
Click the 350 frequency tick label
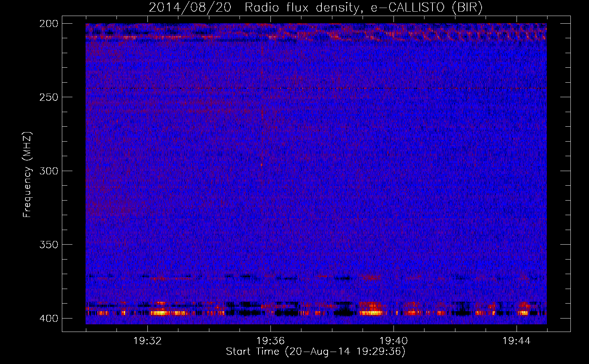(48, 244)
